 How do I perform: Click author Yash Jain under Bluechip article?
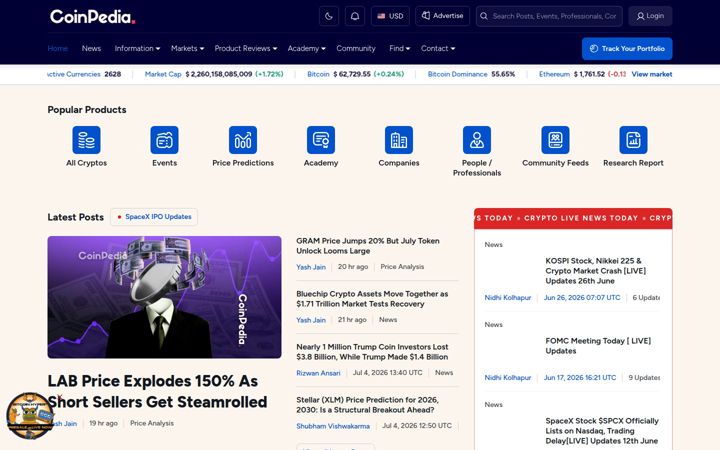[311, 320]
